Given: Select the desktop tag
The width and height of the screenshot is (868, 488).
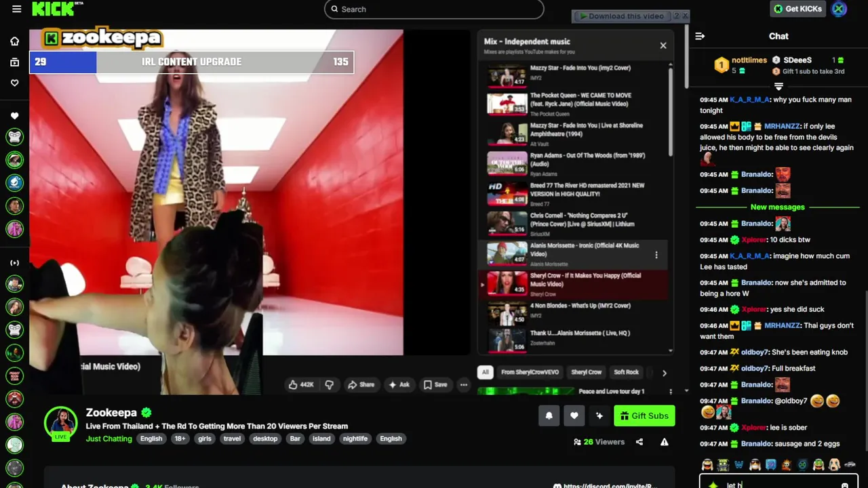Looking at the screenshot, I should 265,439.
